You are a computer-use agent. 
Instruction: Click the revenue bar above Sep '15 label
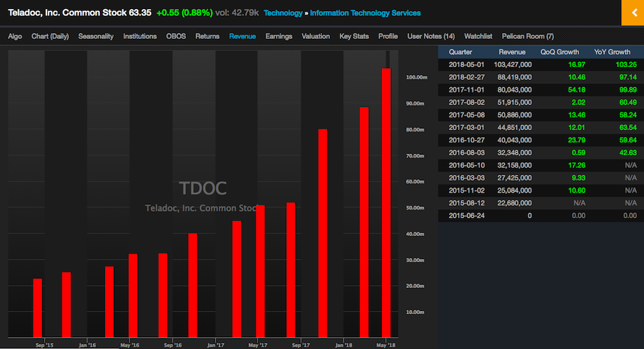point(37,308)
